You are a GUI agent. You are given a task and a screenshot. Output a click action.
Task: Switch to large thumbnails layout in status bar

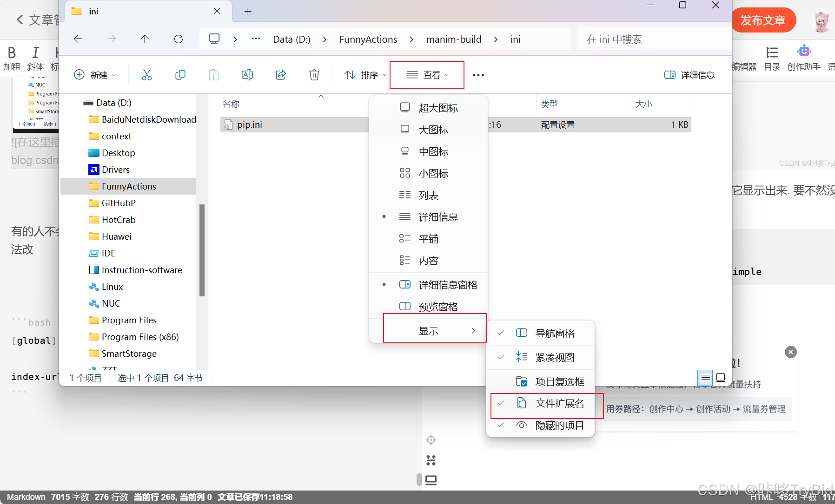[721, 378]
